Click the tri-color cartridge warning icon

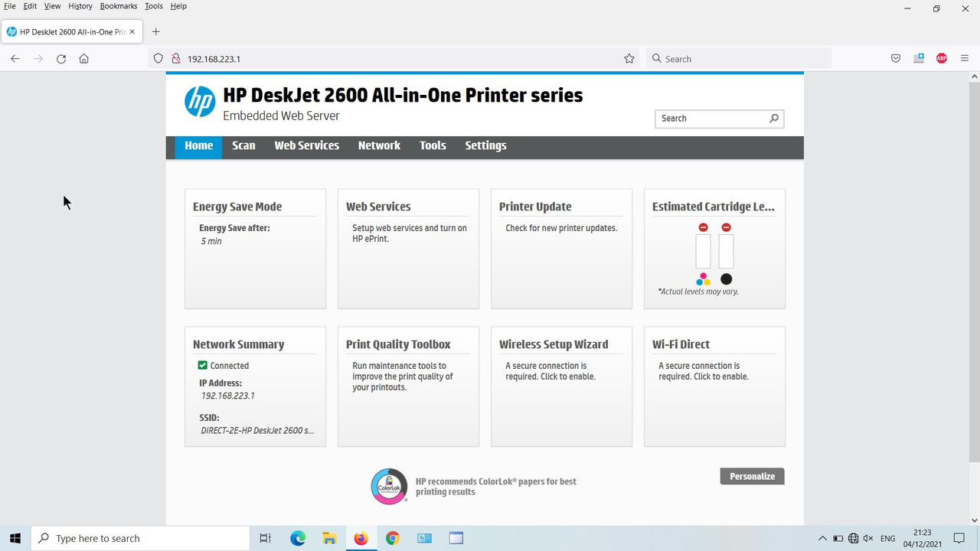pos(703,227)
